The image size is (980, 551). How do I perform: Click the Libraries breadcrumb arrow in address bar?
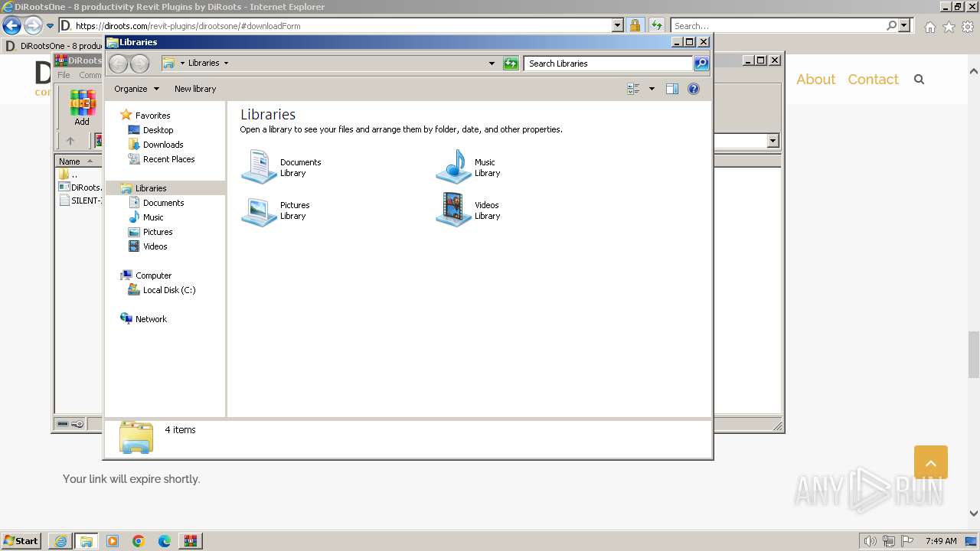click(x=226, y=64)
